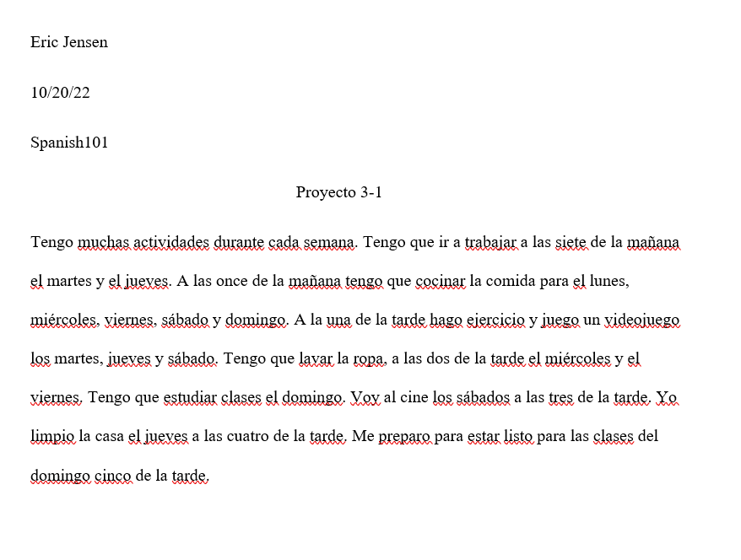Click the word "cinco" in the last line

click(x=113, y=476)
